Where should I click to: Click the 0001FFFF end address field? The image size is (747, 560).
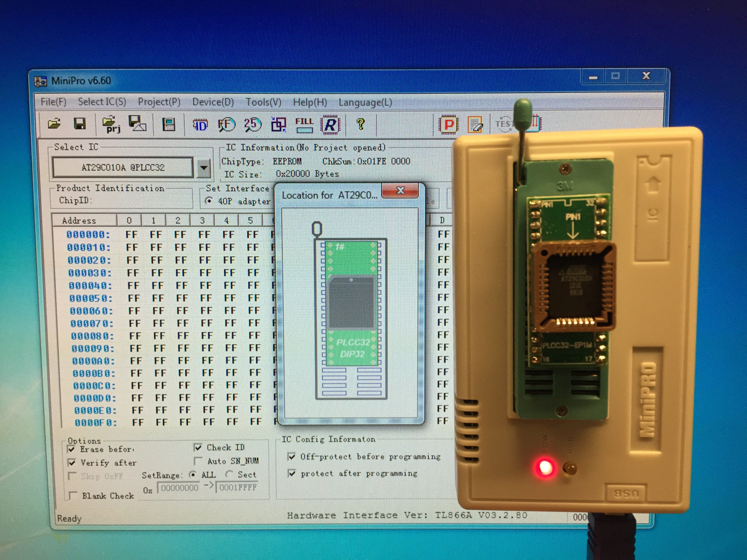tap(238, 488)
